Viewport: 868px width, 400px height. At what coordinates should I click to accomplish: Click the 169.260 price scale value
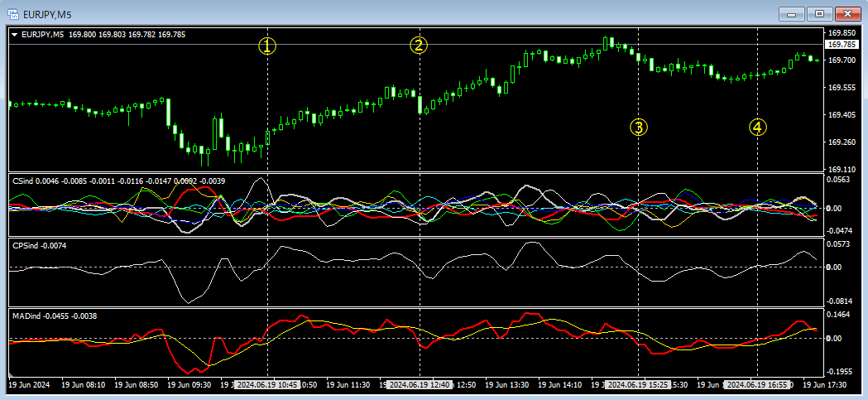coord(841,142)
